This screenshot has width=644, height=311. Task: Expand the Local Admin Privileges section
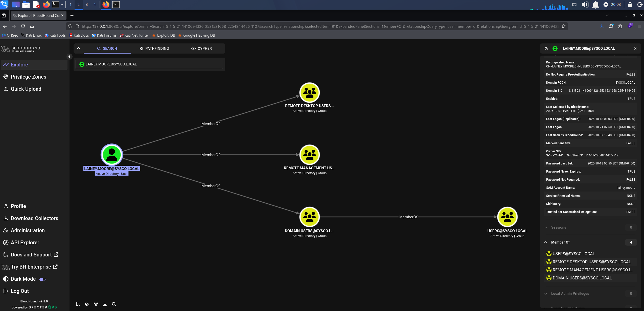click(x=590, y=294)
